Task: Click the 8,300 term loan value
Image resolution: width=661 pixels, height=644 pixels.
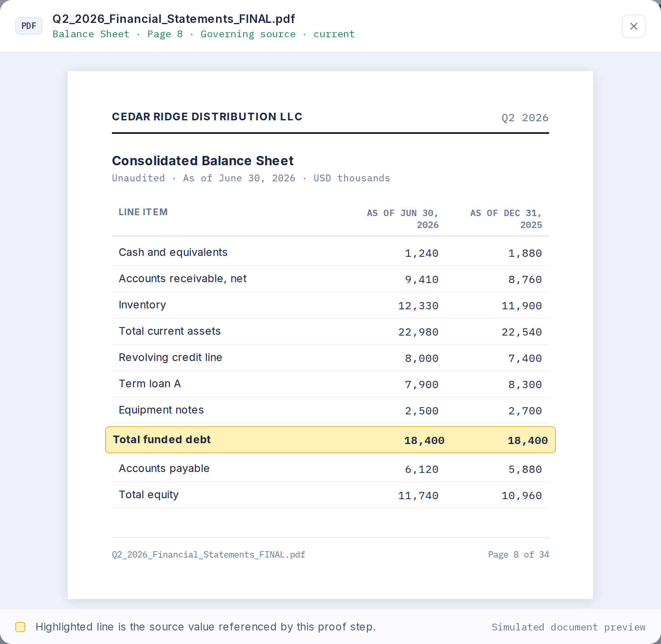Action: [525, 385]
